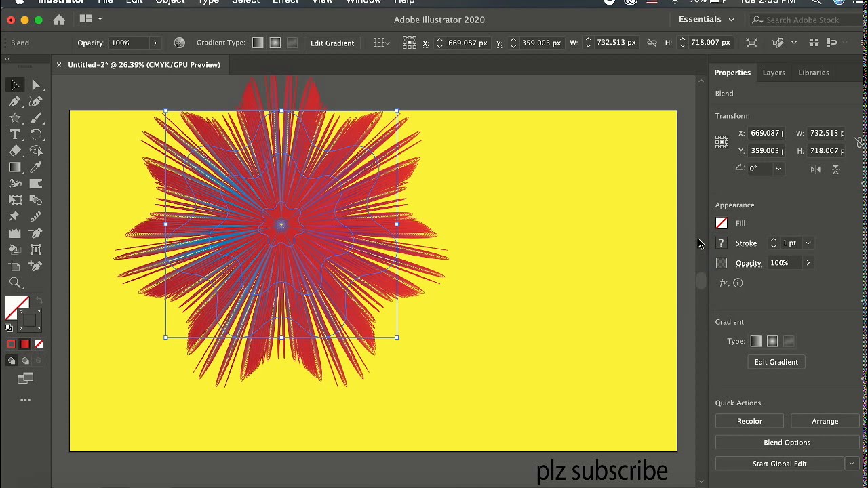Select the Untitled-2 document tab

144,65
